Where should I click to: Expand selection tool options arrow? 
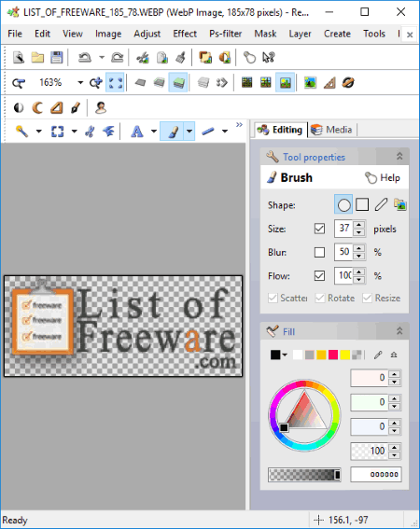(x=75, y=132)
